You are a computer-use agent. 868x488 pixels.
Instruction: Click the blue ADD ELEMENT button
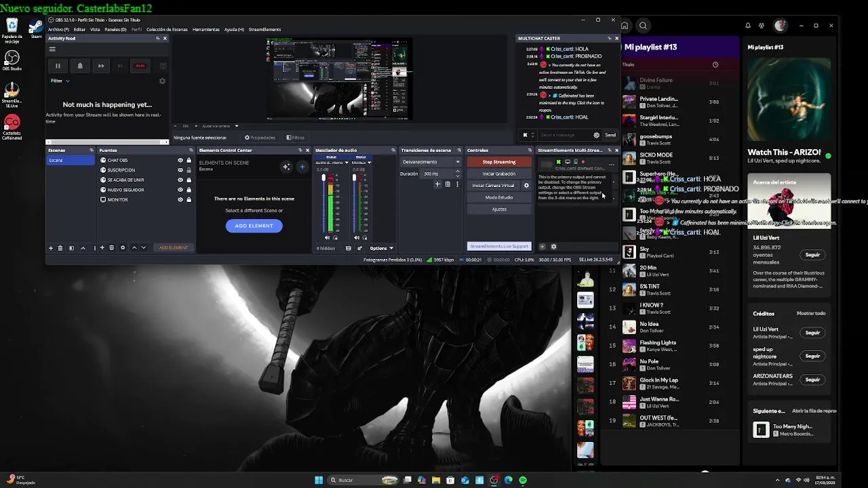coord(254,226)
